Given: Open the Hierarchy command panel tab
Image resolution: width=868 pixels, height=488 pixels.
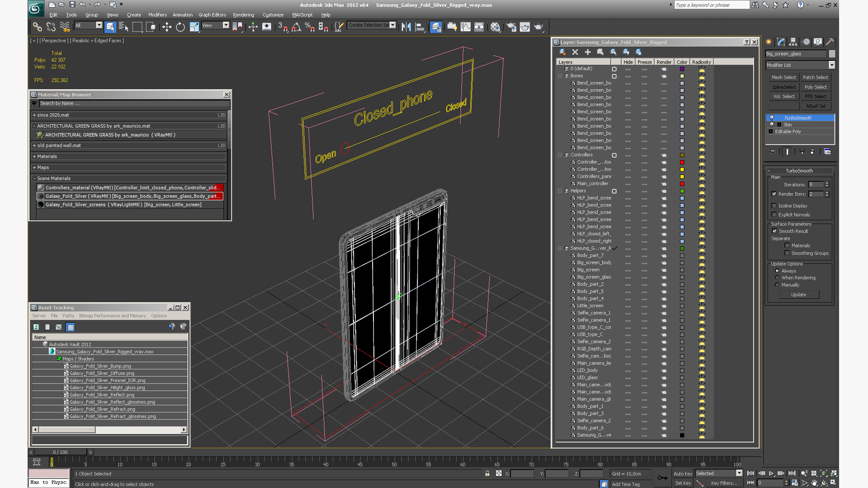Looking at the screenshot, I should (x=793, y=42).
